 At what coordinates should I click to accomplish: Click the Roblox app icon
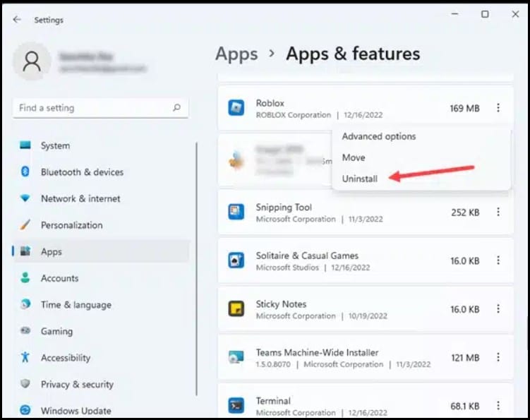tap(236, 108)
